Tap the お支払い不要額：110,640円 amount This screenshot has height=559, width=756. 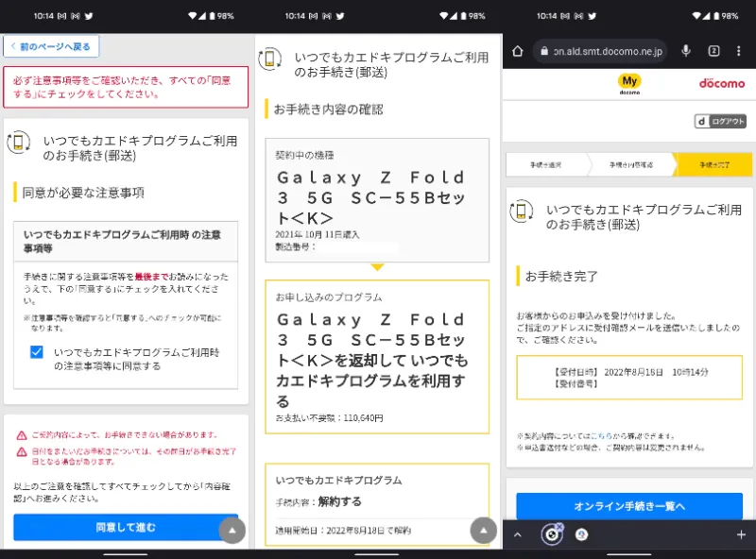pos(329,417)
